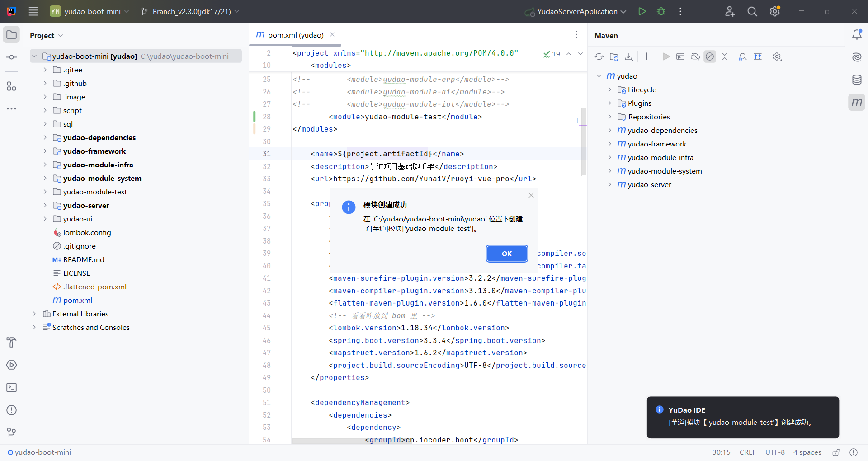This screenshot has width=868, height=461.
Task: Expand Plugins in Maven panel
Action: pyautogui.click(x=609, y=103)
